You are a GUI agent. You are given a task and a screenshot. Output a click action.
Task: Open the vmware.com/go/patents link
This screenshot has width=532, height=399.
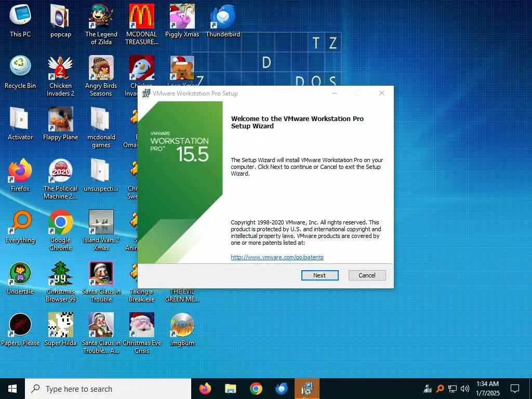click(277, 257)
